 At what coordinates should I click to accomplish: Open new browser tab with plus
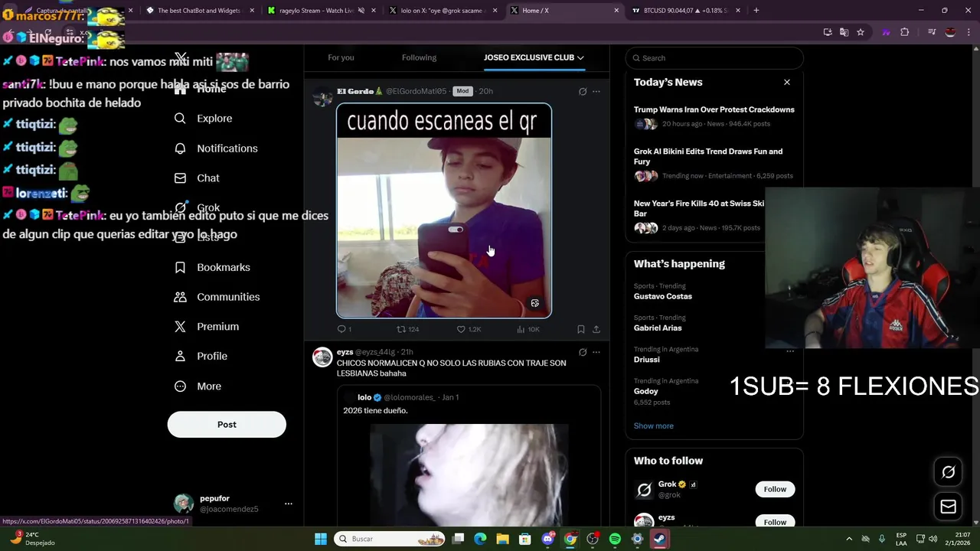[x=756, y=11]
